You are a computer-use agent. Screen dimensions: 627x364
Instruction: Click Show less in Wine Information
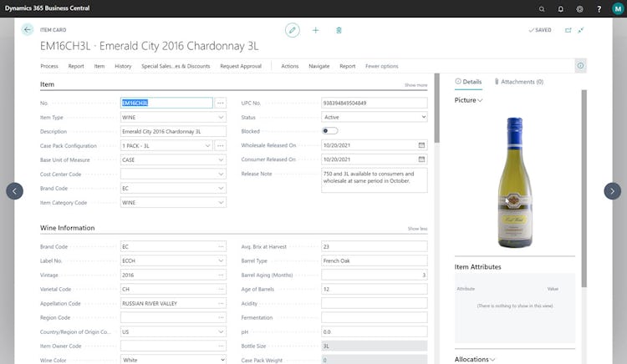[417, 229]
